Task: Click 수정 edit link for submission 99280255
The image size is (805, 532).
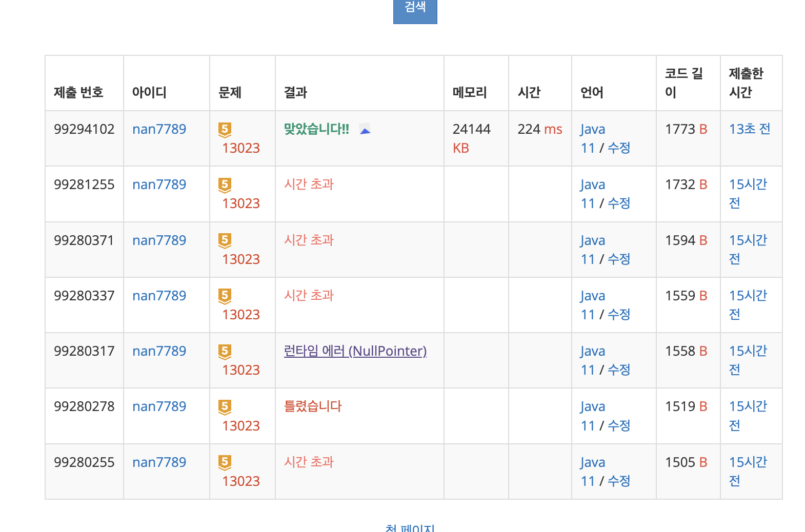Action: pyautogui.click(x=619, y=481)
